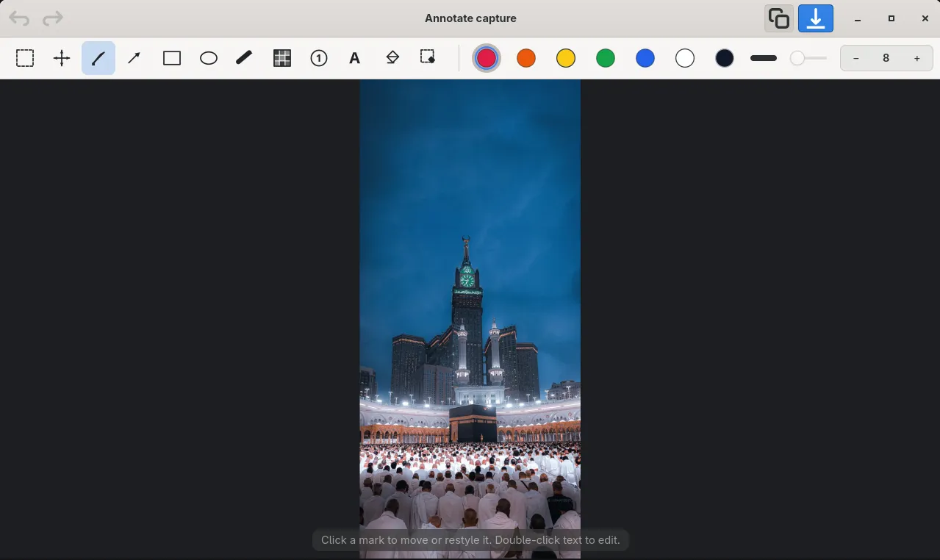
Task: Click the clock tower in the captured photo
Action: 467,309
